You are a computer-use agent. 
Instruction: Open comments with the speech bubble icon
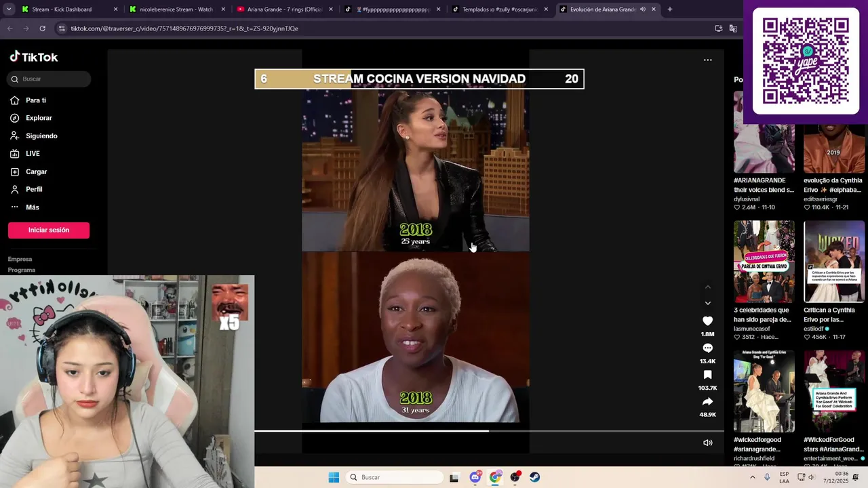click(707, 348)
